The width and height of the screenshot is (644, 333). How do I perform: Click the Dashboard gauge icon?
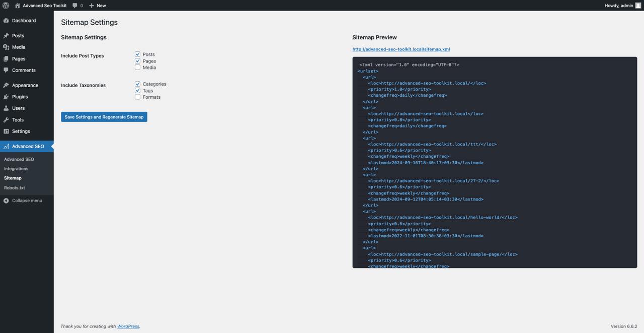[6, 21]
